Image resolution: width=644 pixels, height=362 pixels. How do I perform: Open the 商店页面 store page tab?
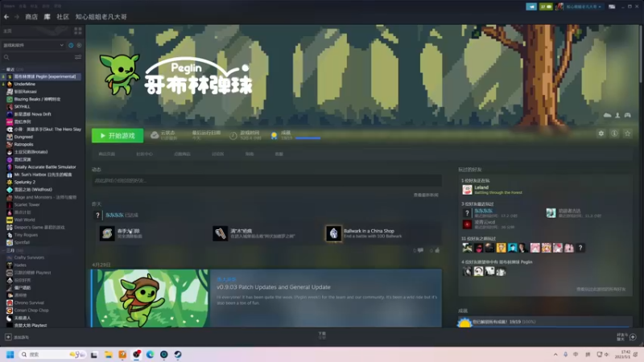[107, 154]
